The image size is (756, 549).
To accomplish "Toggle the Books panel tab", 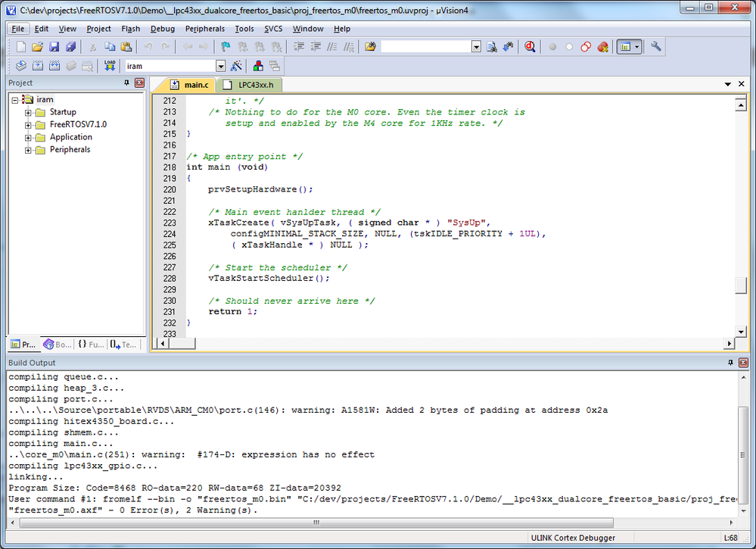I will [x=57, y=345].
